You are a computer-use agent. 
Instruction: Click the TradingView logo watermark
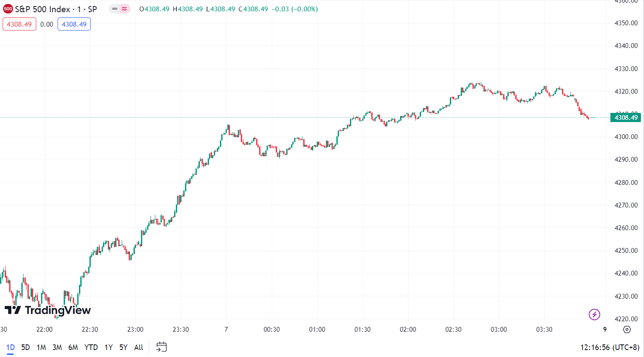(48, 310)
